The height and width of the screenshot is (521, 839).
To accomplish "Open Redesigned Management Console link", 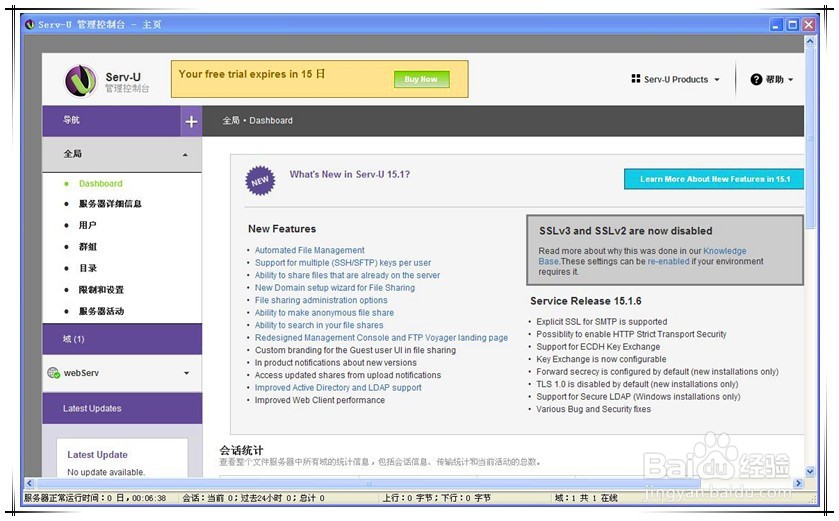I will point(381,338).
